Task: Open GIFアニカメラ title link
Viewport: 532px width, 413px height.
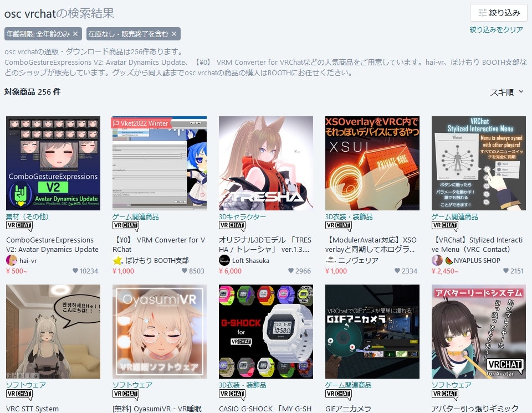Action: click(x=348, y=409)
